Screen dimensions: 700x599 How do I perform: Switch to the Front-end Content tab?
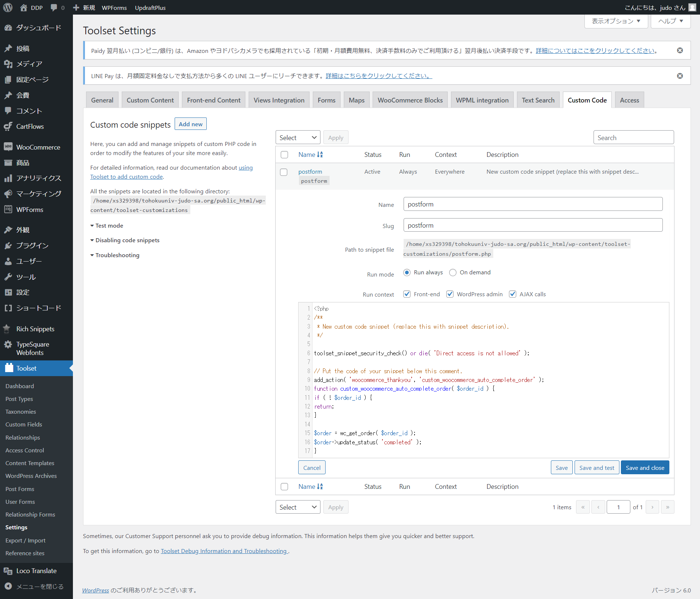[214, 100]
